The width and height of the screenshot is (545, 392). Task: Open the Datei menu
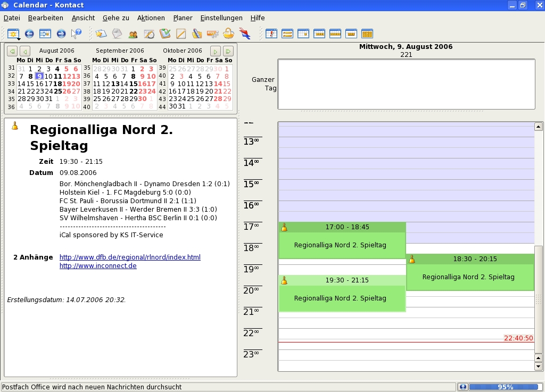(12, 18)
